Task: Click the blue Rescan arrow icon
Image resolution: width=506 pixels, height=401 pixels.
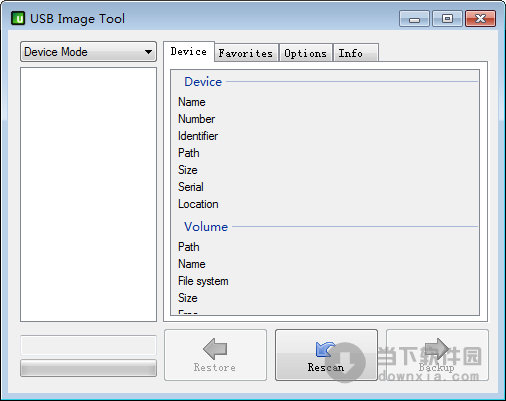Action: [x=325, y=349]
